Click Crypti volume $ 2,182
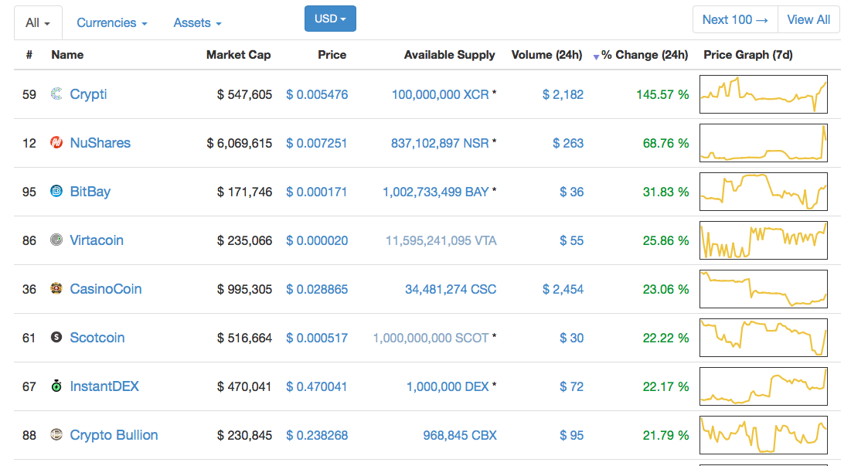 pyautogui.click(x=563, y=94)
